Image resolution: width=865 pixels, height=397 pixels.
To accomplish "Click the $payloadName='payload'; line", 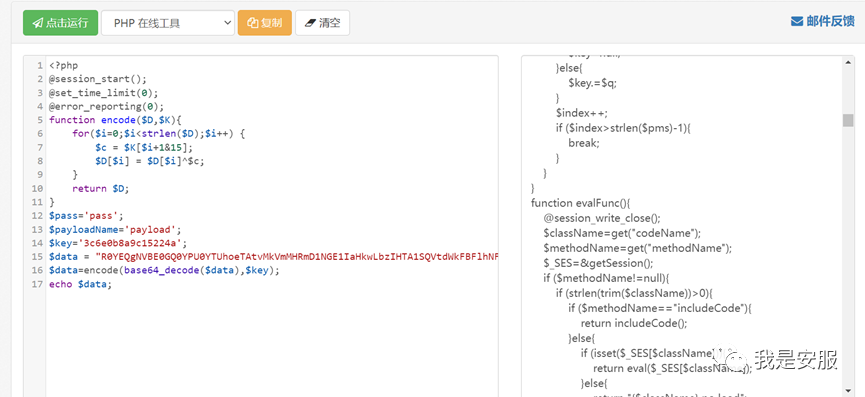I will [115, 229].
